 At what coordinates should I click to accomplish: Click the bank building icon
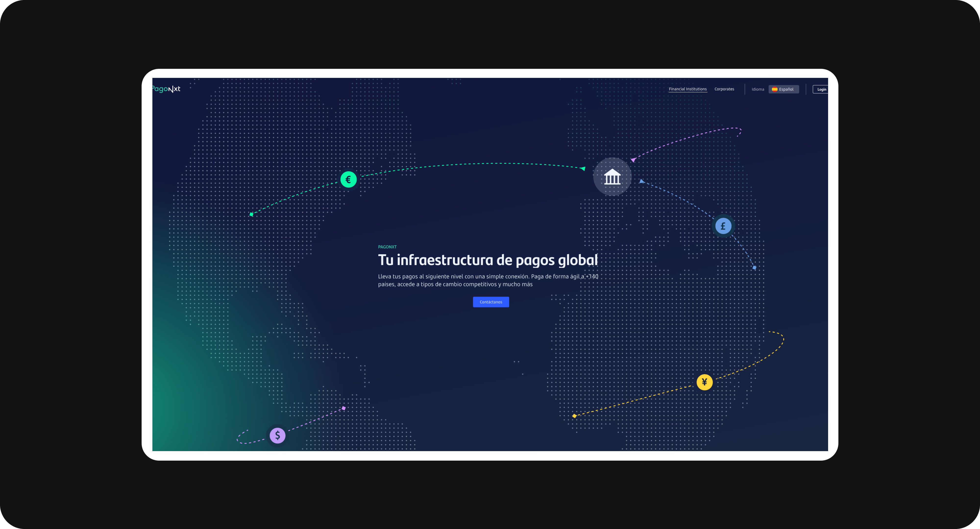coord(612,177)
